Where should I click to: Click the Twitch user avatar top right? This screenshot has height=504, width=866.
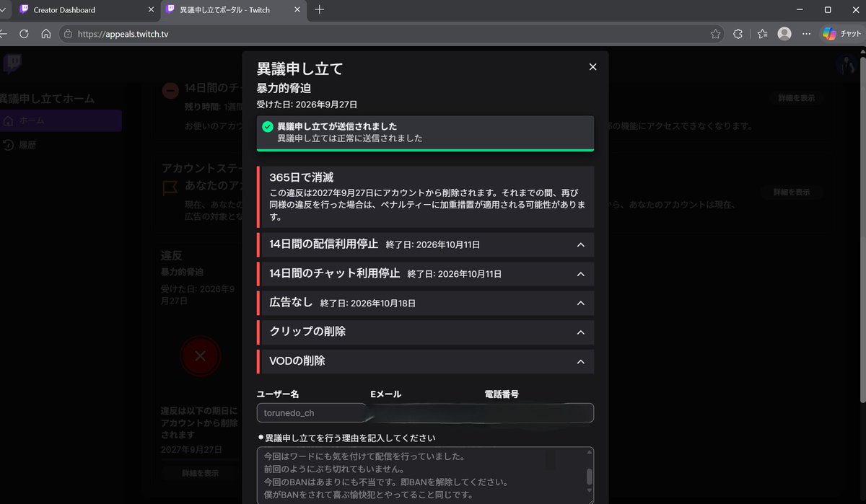pyautogui.click(x=846, y=65)
